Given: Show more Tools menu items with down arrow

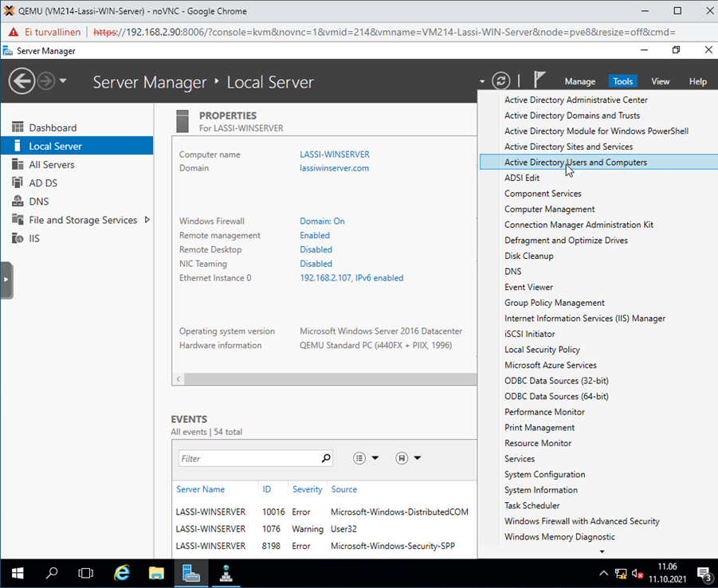Looking at the screenshot, I should [x=602, y=552].
